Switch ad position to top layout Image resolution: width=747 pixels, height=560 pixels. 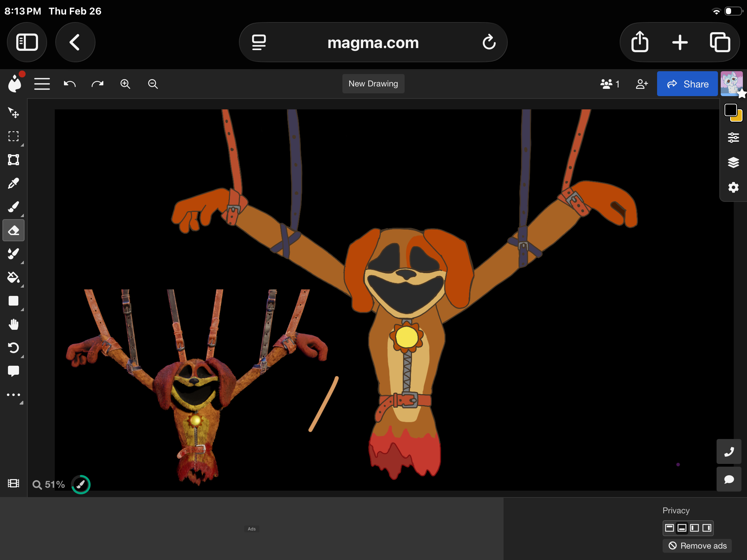(670, 528)
